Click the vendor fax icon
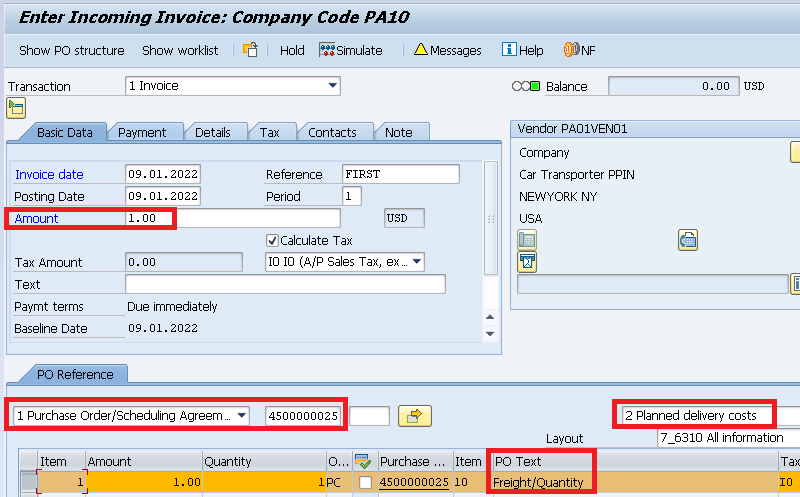The height and width of the screenshot is (497, 800). [x=687, y=239]
